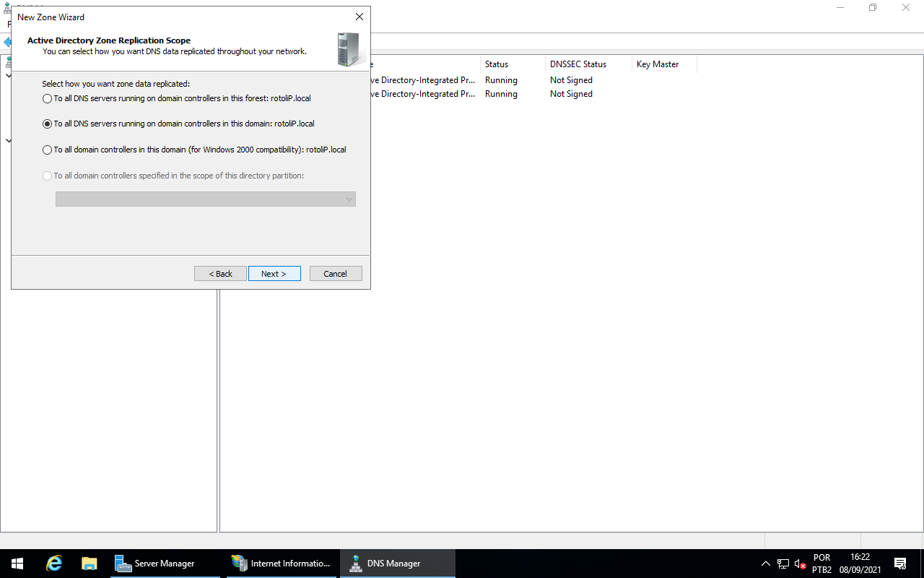The width and height of the screenshot is (924, 578).
Task: Open the network status tray icon
Action: point(783,564)
